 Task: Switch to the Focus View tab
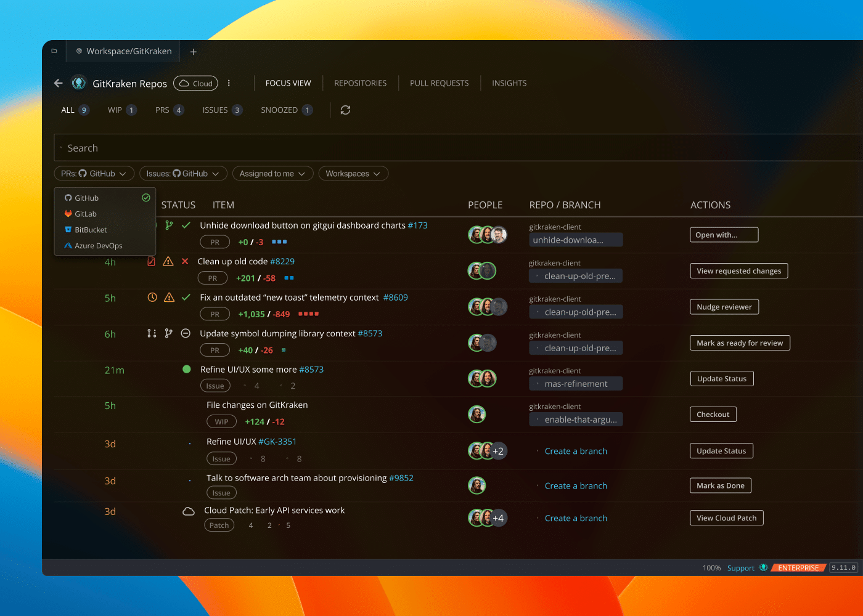click(x=288, y=83)
